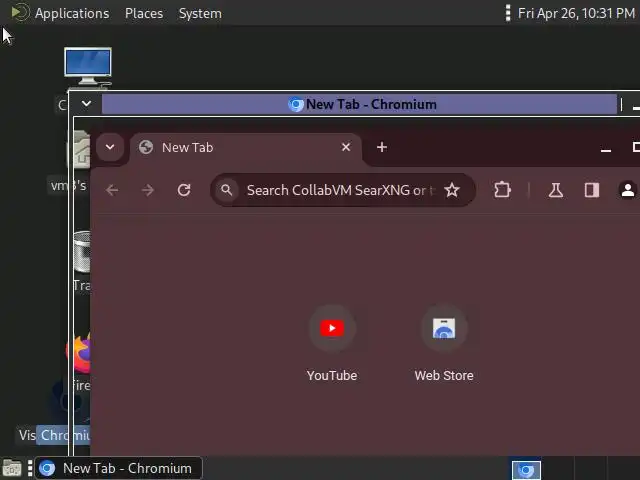Open the System menu
This screenshot has height=480, width=640.
click(x=200, y=13)
